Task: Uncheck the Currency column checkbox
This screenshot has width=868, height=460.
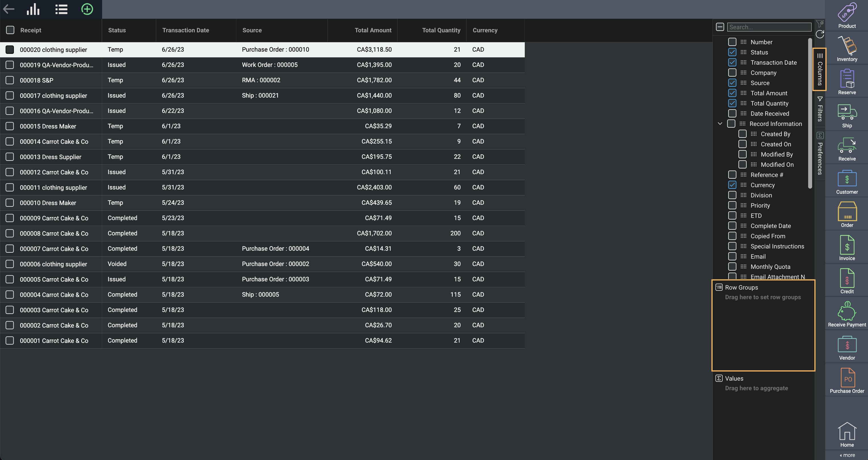Action: coord(732,185)
